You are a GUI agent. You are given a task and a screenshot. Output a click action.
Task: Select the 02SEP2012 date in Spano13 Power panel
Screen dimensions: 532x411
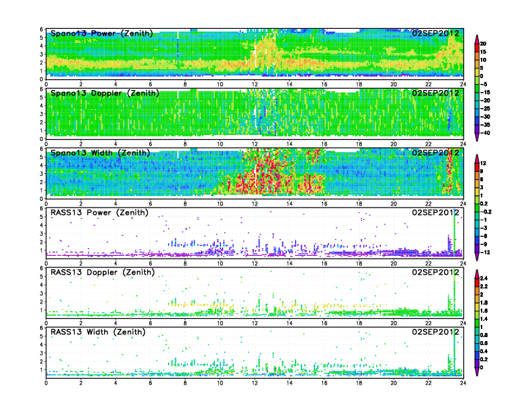[x=435, y=34]
